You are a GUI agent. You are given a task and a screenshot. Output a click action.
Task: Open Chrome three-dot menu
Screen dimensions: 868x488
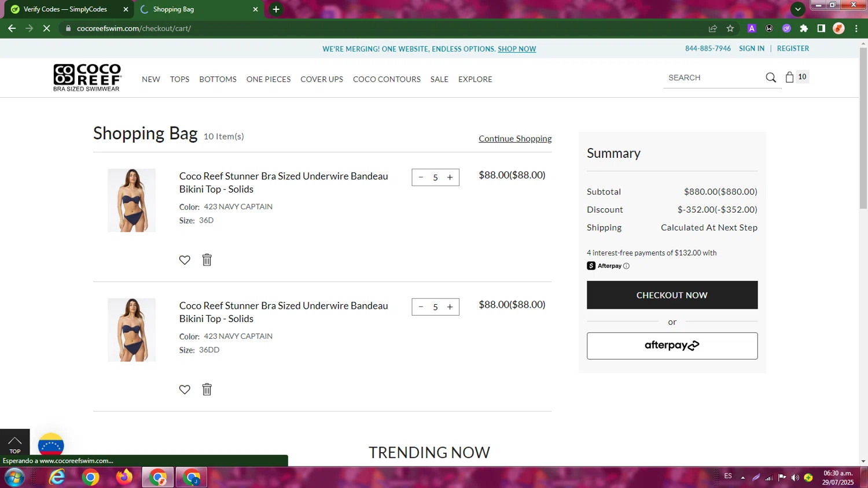coord(856,28)
